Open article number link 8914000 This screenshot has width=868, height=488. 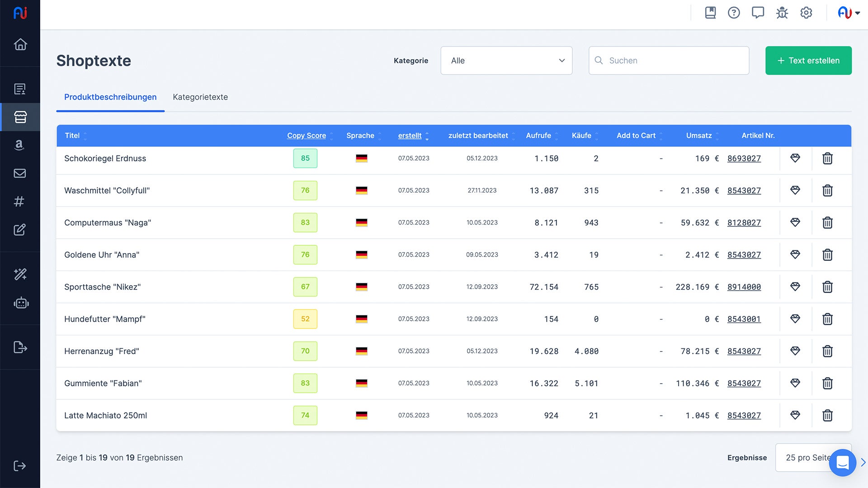point(744,287)
